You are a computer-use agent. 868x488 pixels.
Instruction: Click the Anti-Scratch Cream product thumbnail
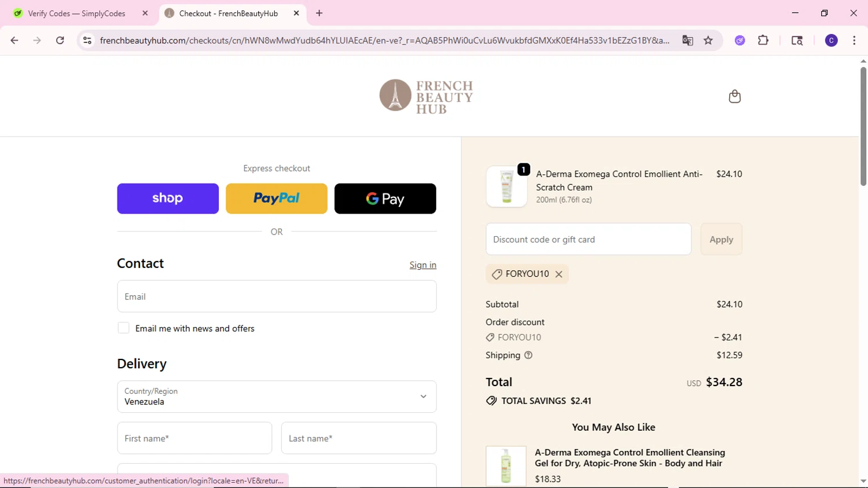tap(506, 186)
